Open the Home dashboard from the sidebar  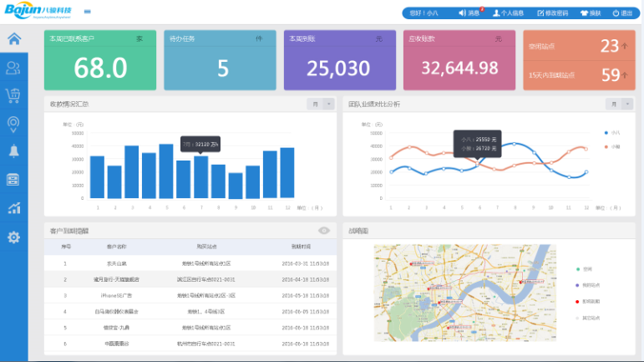tap(13, 39)
